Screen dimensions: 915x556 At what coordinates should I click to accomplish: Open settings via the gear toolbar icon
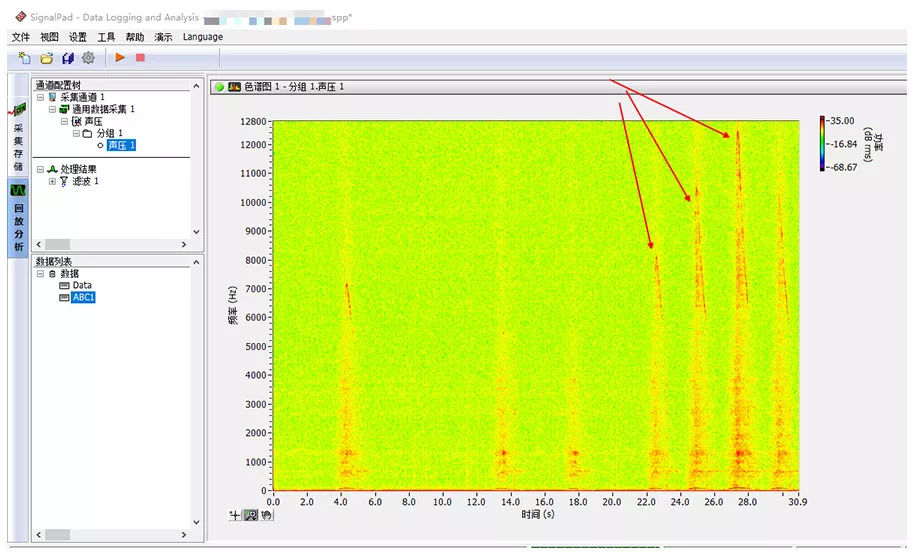click(x=88, y=58)
